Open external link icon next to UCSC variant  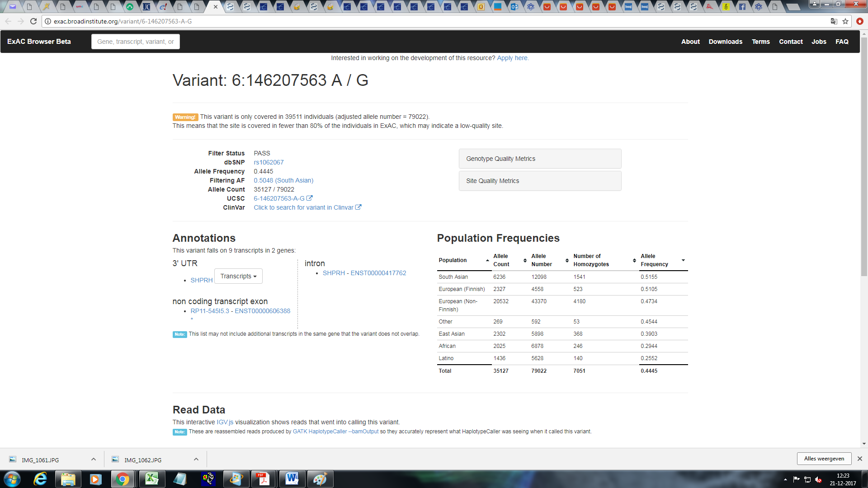coord(310,198)
